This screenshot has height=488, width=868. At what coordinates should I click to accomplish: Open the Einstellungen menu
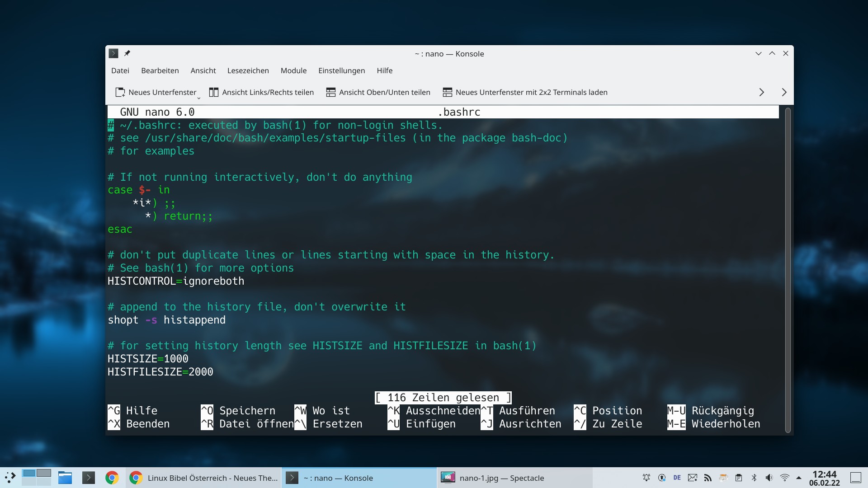(341, 70)
